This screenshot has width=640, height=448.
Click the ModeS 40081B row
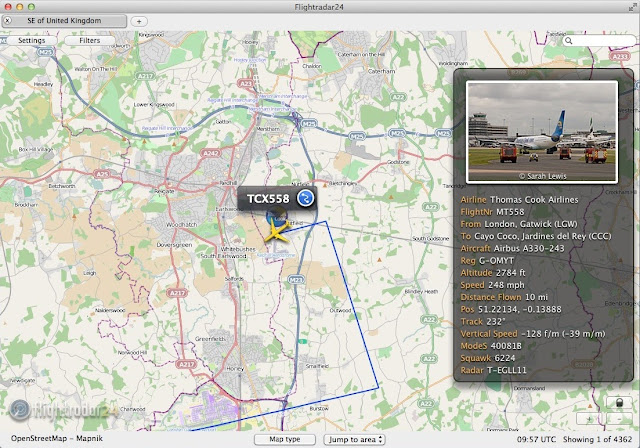[x=491, y=346]
